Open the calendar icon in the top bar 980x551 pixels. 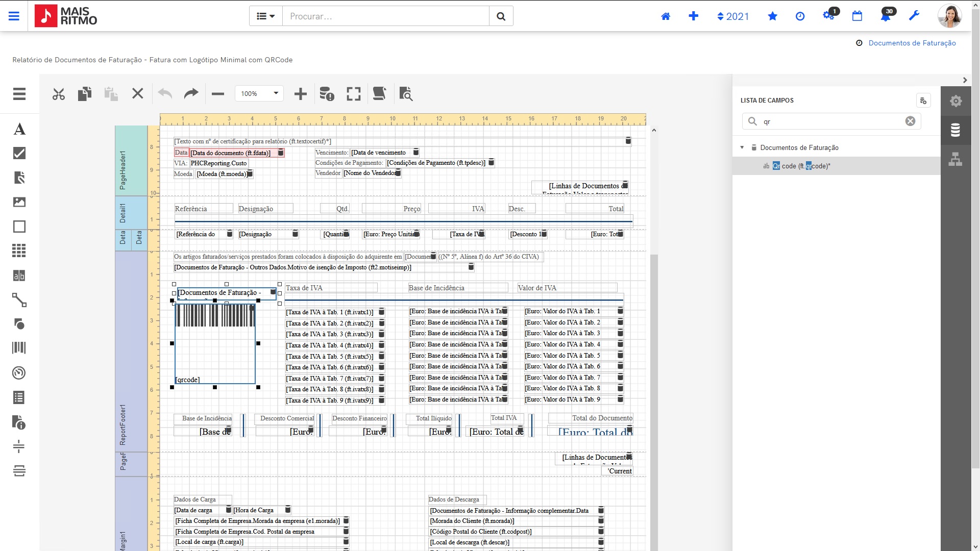(x=857, y=16)
